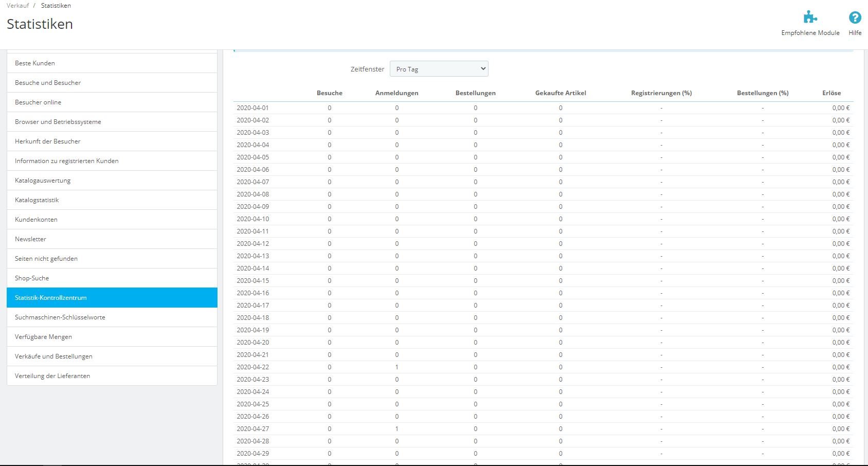Select Katalogstatistik menu entry
Screen dimensions: 868x466
tap(112, 200)
